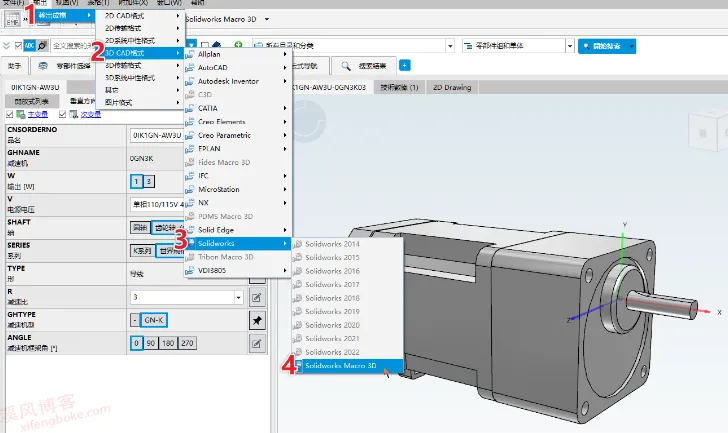Open the Solidworks export submenu

(x=238, y=243)
